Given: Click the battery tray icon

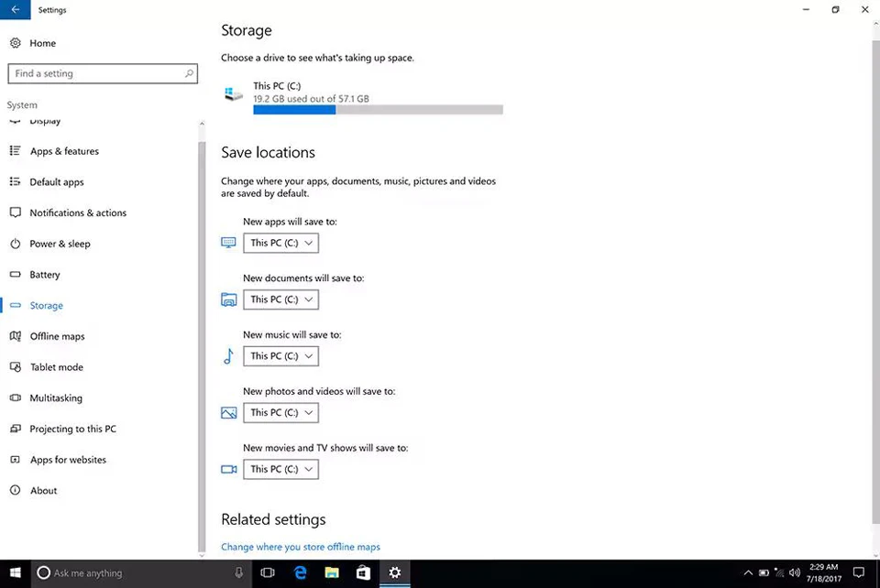Looking at the screenshot, I should pyautogui.click(x=764, y=572).
